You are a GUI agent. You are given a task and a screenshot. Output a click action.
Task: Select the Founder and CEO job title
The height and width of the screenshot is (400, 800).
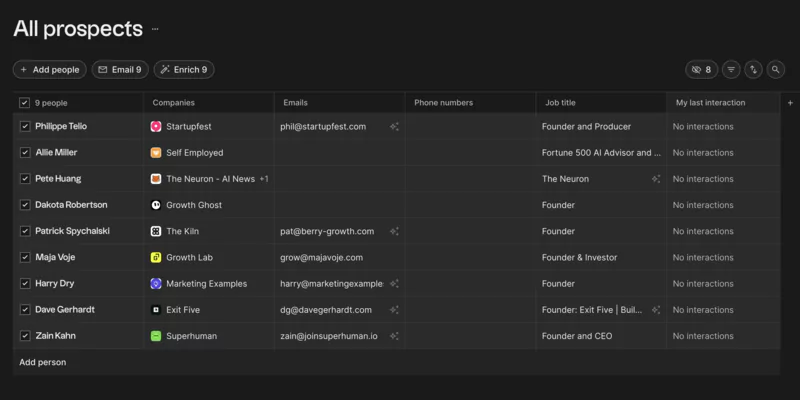pyautogui.click(x=577, y=336)
